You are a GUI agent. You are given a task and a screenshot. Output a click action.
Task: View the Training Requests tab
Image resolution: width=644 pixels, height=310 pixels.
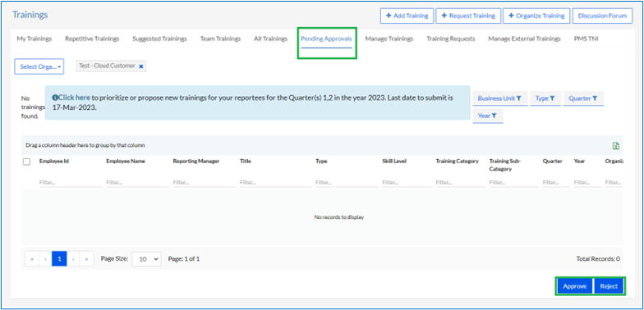coord(450,39)
